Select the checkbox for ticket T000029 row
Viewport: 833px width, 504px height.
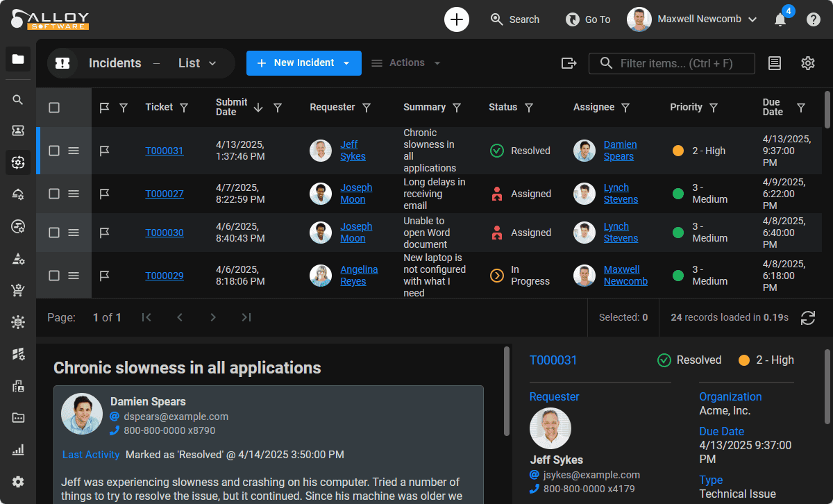click(x=54, y=276)
